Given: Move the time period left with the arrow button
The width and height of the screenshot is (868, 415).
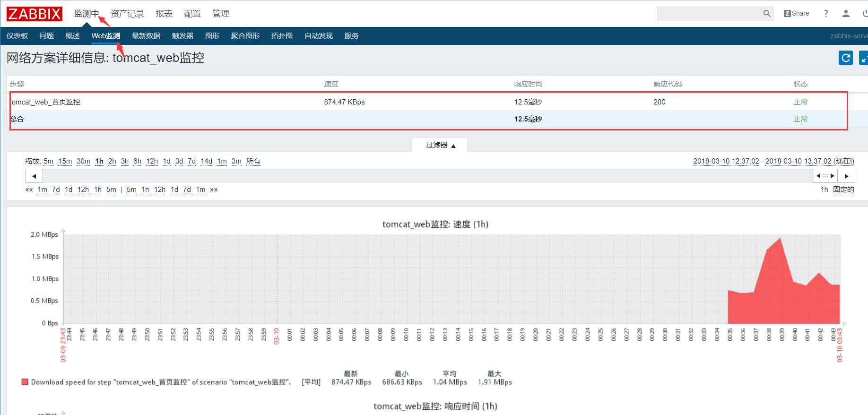Looking at the screenshot, I should pyautogui.click(x=34, y=176).
